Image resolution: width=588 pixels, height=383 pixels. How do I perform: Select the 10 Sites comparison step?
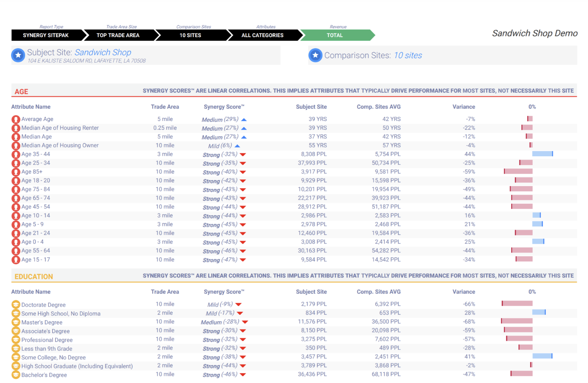[191, 35]
